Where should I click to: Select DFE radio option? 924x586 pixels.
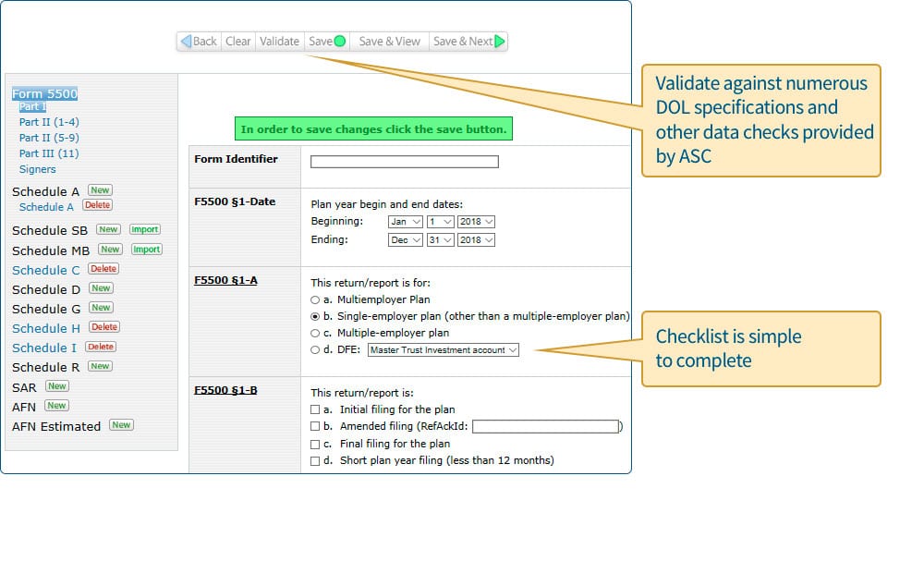[x=315, y=350]
